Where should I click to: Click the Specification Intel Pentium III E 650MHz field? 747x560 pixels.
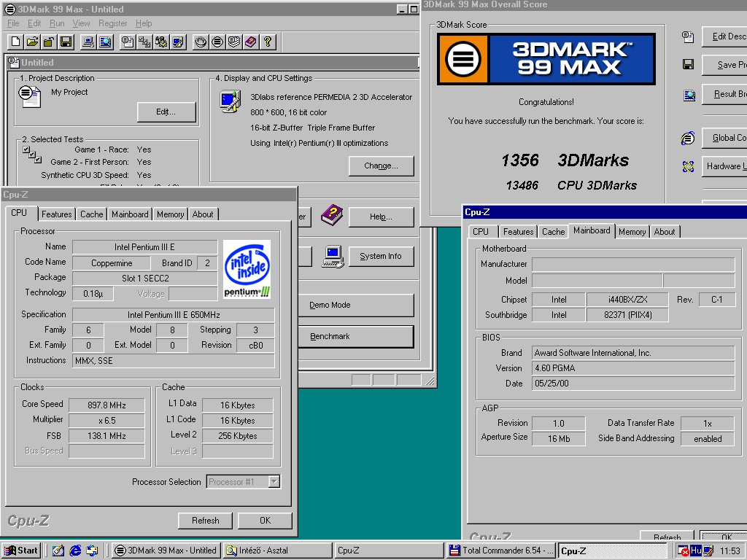coord(174,315)
